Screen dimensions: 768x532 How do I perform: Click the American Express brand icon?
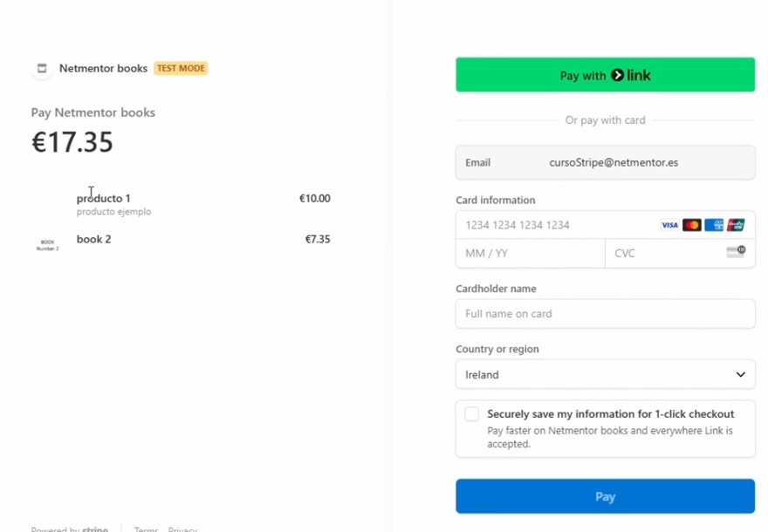714,225
